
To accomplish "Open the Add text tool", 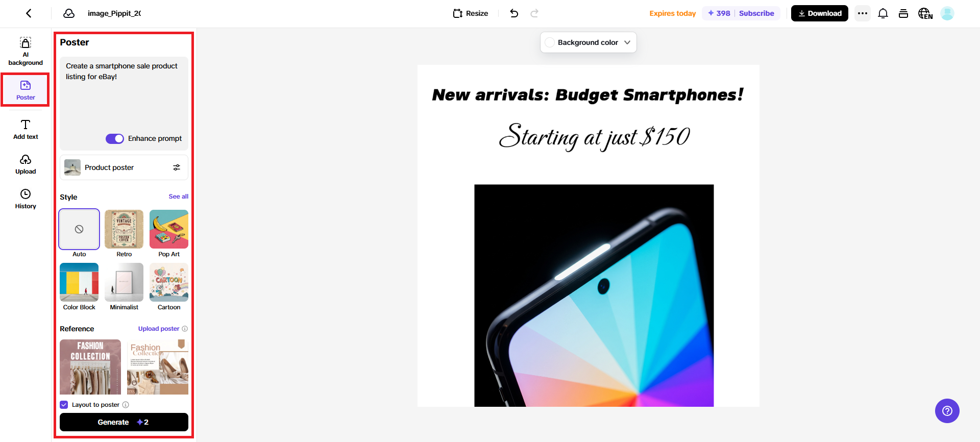I will point(26,130).
